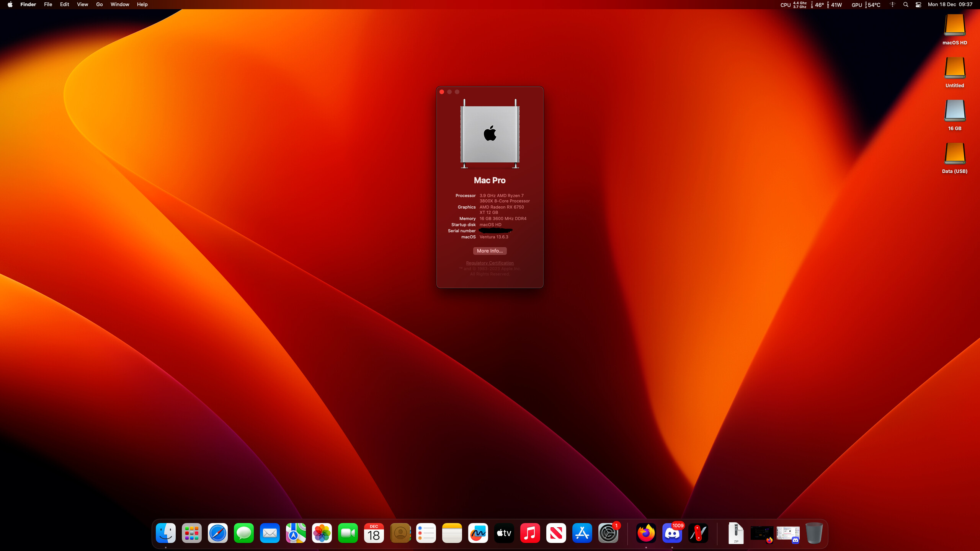This screenshot has height=551, width=980.
Task: Open the Reminders app
Action: pos(426,533)
